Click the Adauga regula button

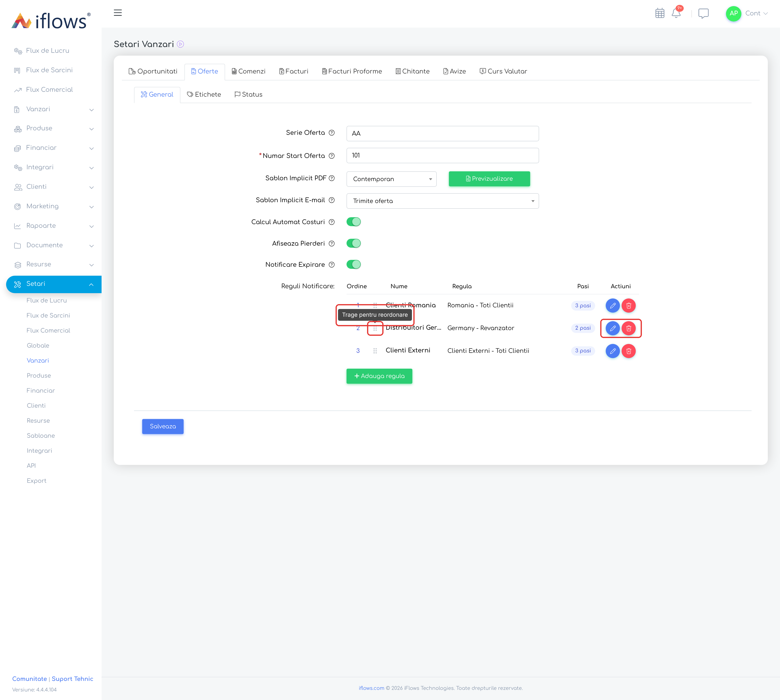click(379, 376)
